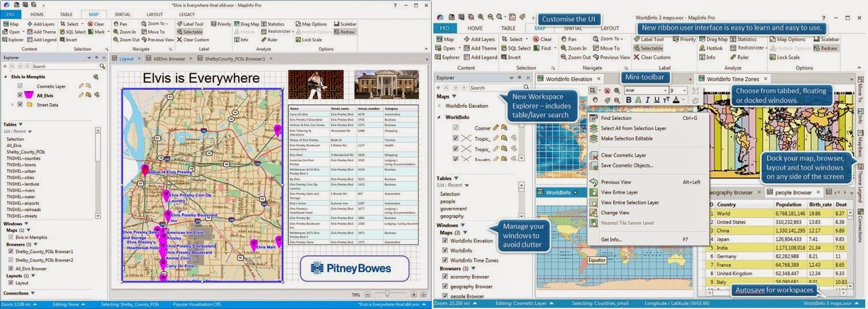Click Zoom In in the left window ribbon
This screenshot has height=309, width=868.
click(124, 32)
